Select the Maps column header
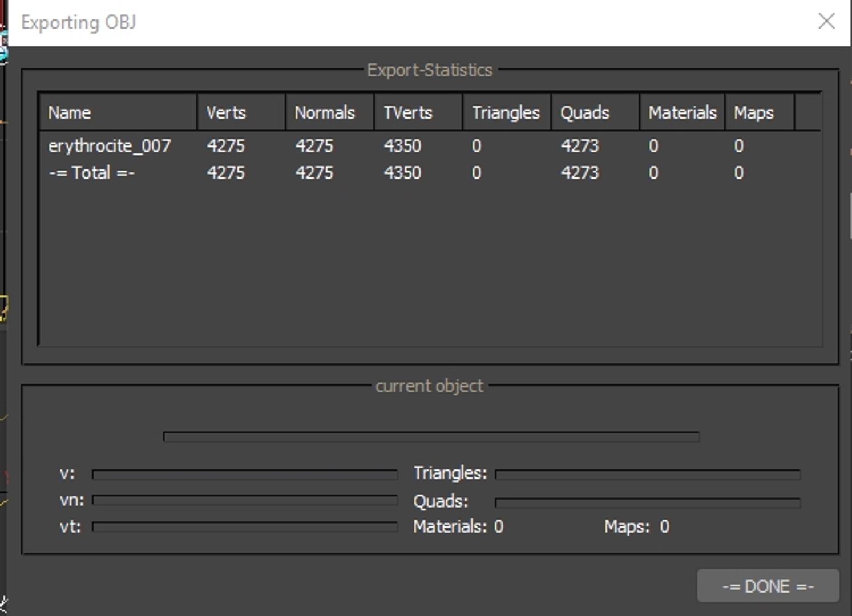852x616 pixels. (759, 112)
